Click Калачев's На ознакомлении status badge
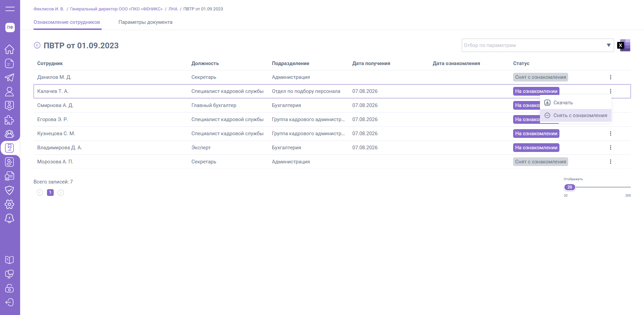This screenshot has width=644, height=315. point(536,91)
